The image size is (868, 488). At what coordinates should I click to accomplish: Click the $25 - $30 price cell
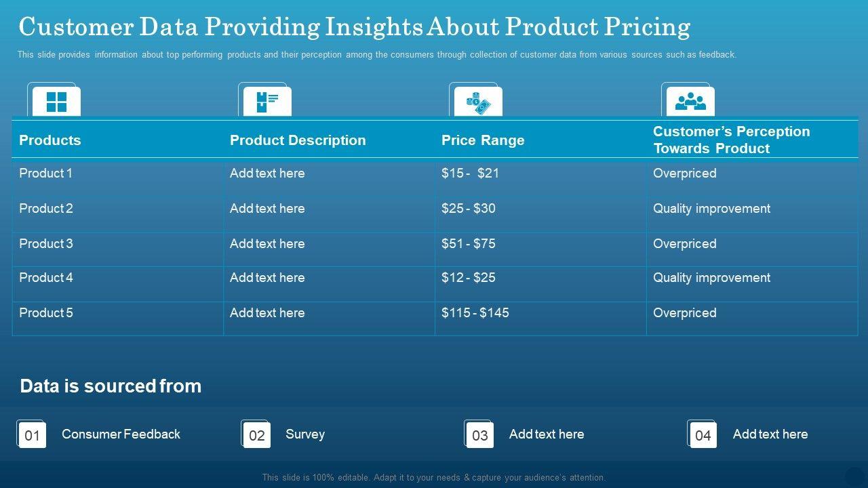click(469, 209)
